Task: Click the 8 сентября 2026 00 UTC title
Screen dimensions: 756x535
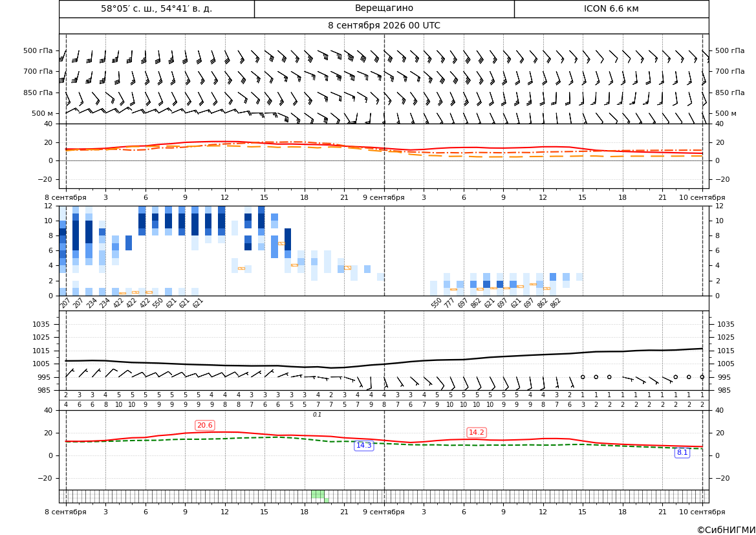Action: [x=383, y=26]
